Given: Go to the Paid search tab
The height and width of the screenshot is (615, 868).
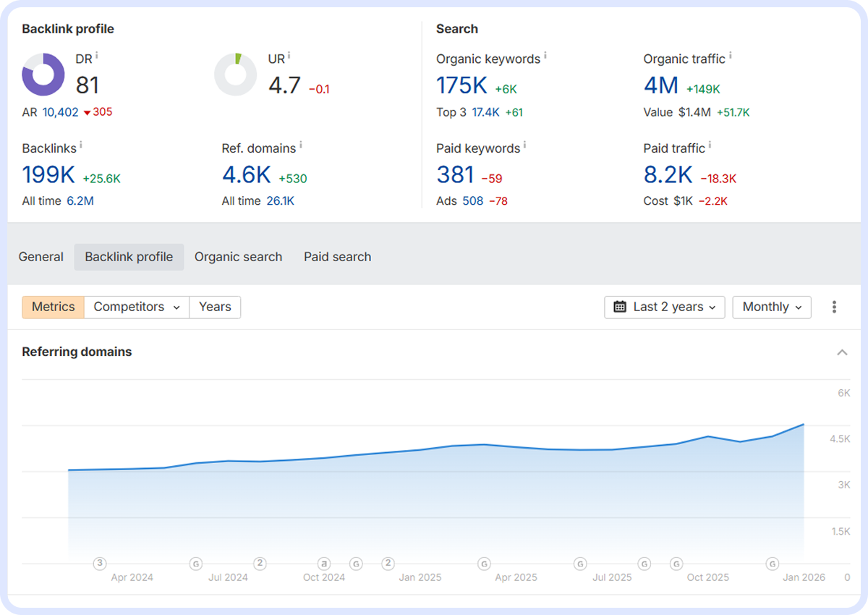Looking at the screenshot, I should click(337, 257).
